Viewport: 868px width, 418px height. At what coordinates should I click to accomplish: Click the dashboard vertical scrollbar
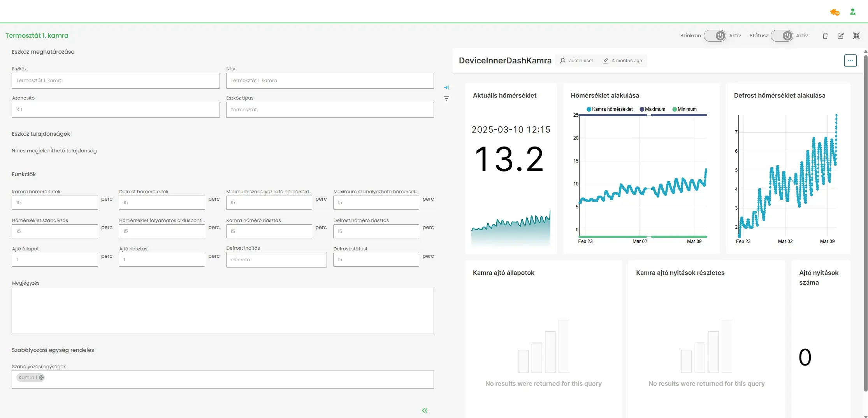tap(865, 222)
